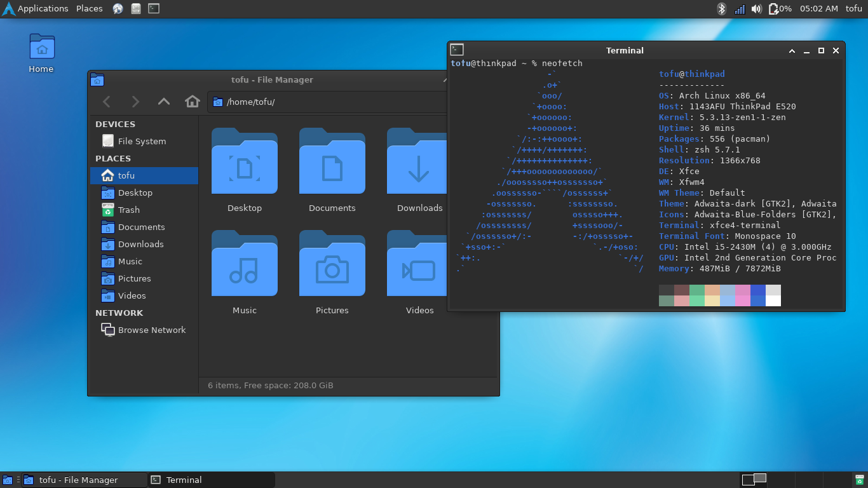Select File System in sidebar
This screenshot has width=868, height=488.
pos(144,141)
